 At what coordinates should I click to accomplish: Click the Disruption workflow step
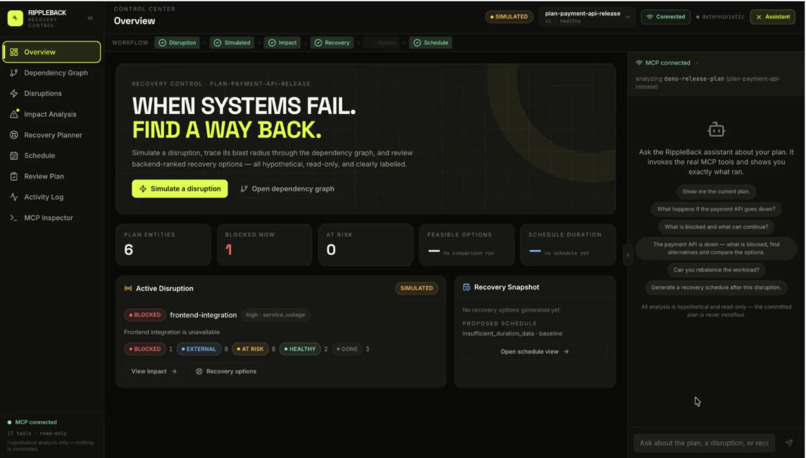tap(177, 43)
